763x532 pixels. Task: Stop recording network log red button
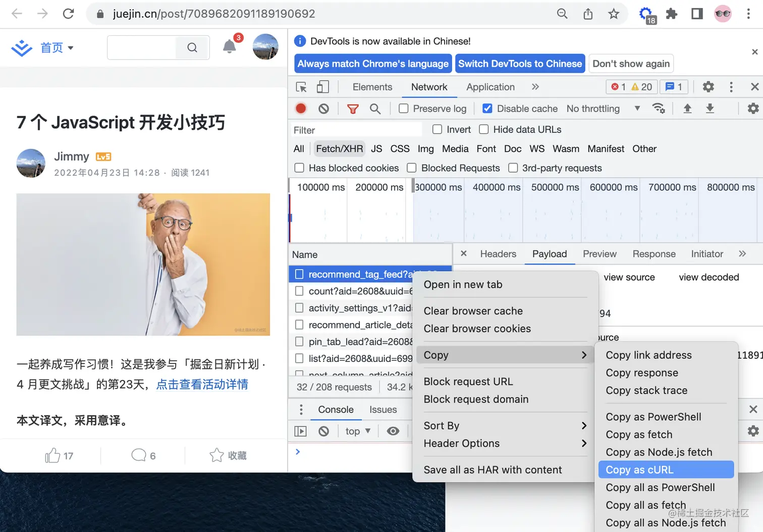(x=301, y=109)
